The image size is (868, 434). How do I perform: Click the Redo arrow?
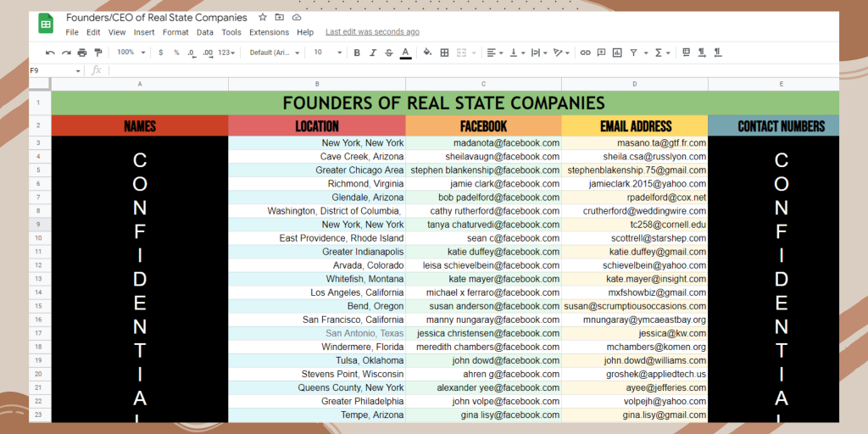(66, 53)
